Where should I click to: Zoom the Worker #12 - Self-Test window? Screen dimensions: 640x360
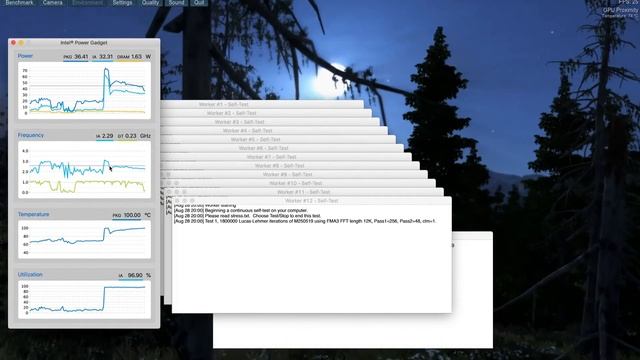192,201
